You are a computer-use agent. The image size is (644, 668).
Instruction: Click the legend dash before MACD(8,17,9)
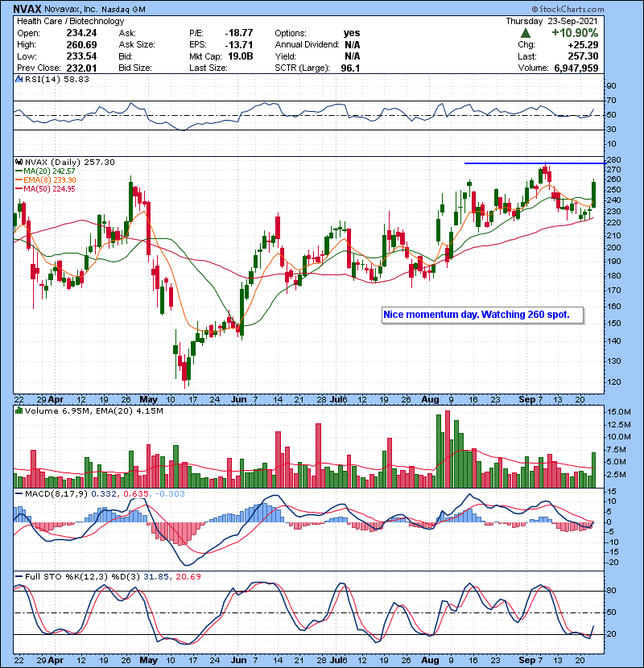[x=19, y=494]
